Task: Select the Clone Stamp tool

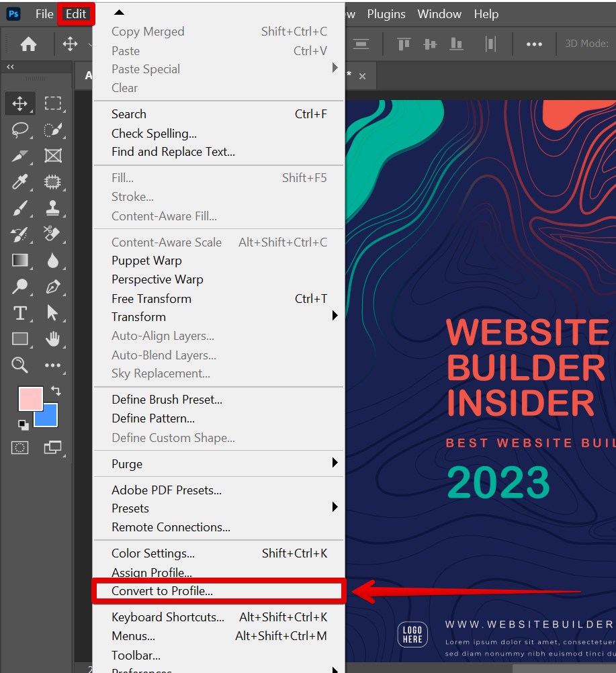Action: click(53, 208)
